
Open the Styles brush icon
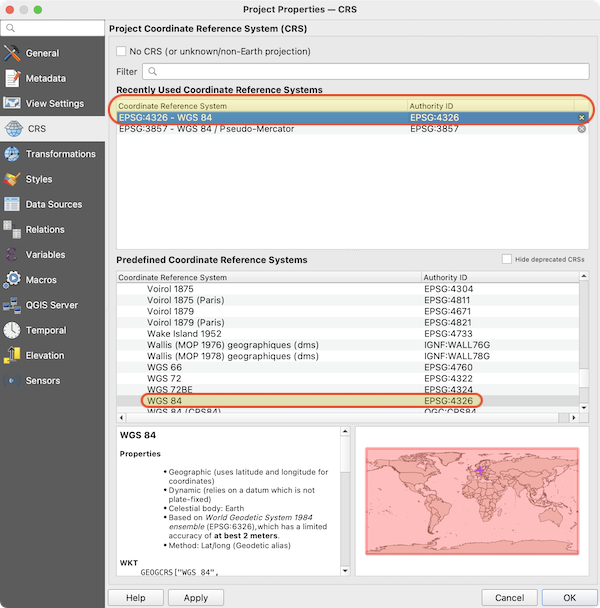pos(12,179)
